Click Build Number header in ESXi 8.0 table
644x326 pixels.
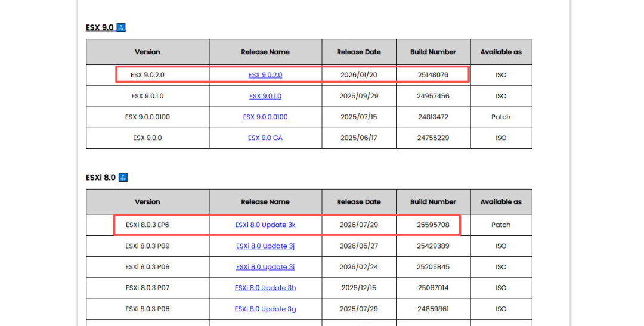(x=434, y=202)
